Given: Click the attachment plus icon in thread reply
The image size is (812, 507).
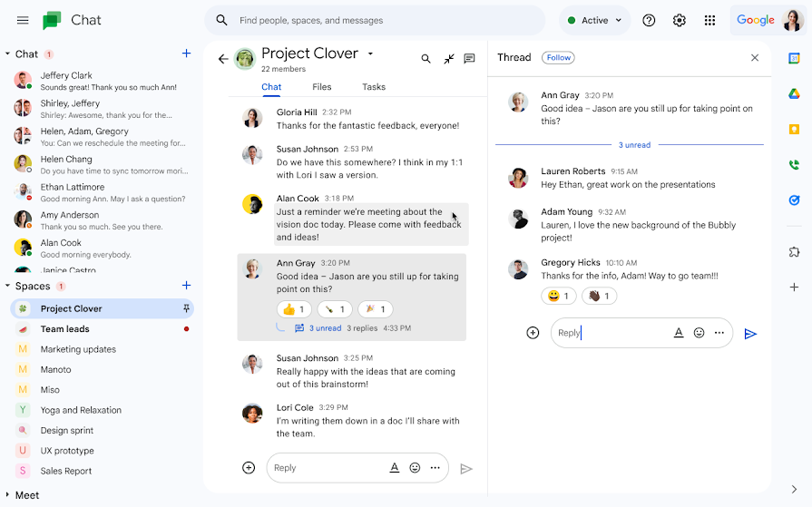Looking at the screenshot, I should click(533, 333).
